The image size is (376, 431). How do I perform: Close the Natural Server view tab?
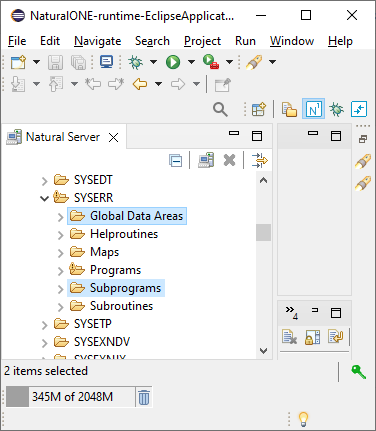[114, 137]
